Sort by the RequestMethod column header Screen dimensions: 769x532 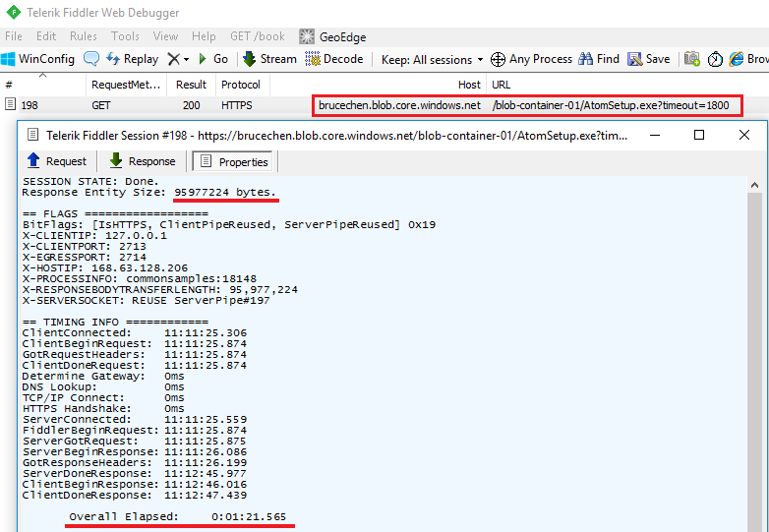[x=126, y=85]
